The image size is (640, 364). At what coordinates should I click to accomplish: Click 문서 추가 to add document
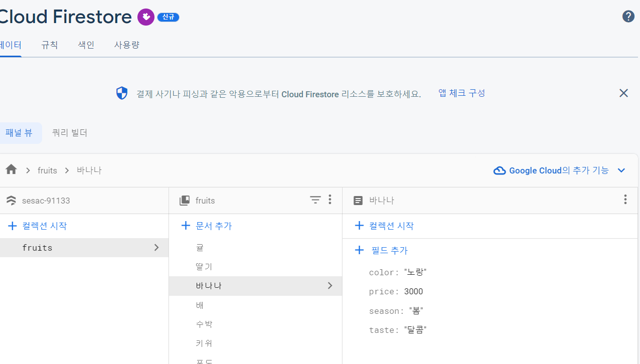pyautogui.click(x=214, y=226)
